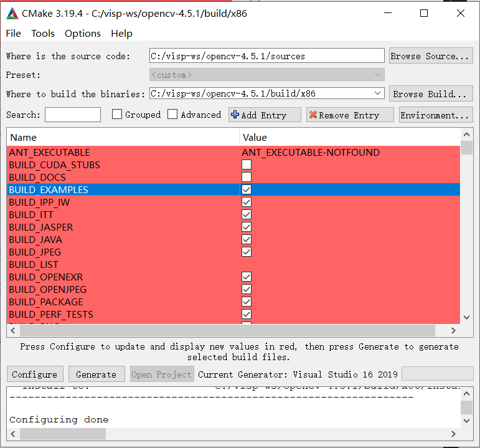Select the BUILD_OPENEXR row name
The width and height of the screenshot is (480, 448).
coord(46,277)
